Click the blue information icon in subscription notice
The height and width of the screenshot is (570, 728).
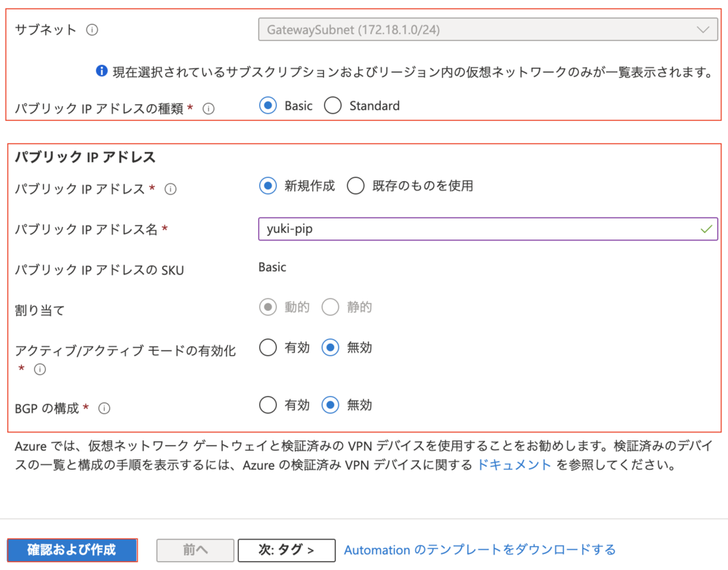pos(103,71)
